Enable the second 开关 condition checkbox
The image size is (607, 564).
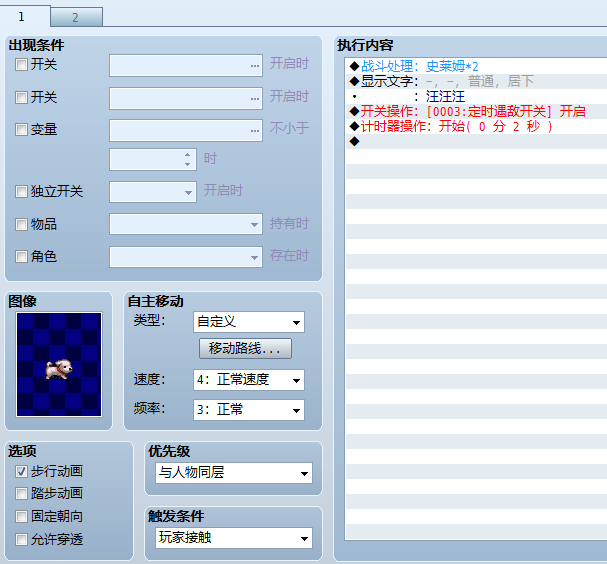(21, 97)
